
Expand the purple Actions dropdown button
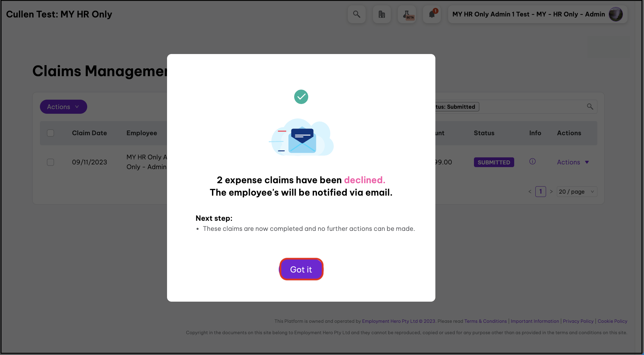(63, 107)
